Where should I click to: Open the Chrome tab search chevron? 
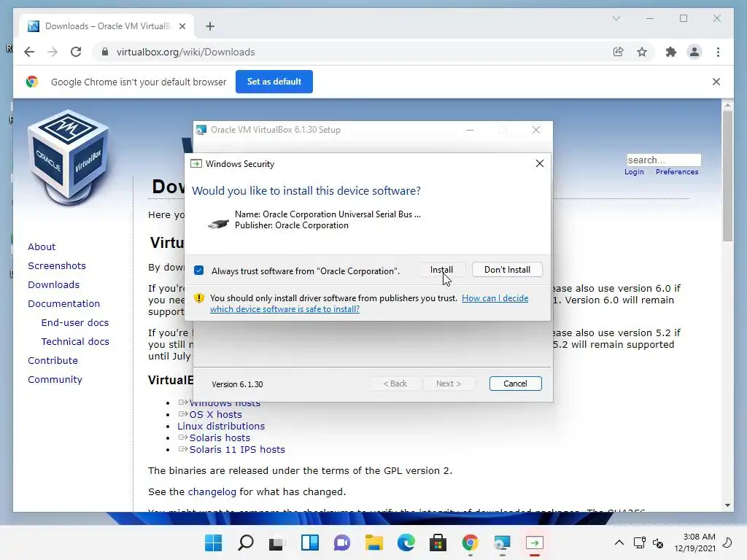(616, 18)
